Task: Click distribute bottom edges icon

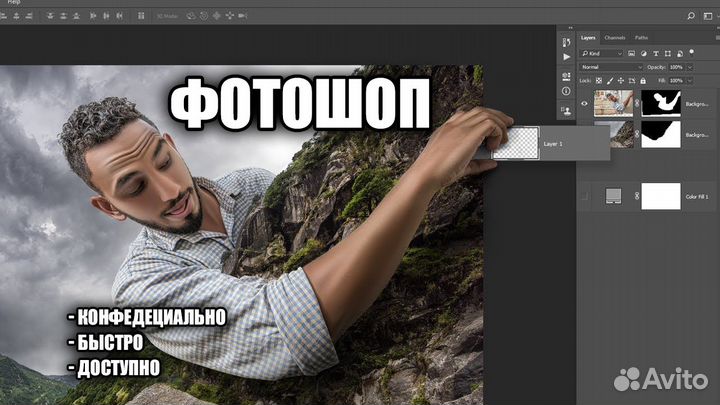Action: tap(76, 16)
